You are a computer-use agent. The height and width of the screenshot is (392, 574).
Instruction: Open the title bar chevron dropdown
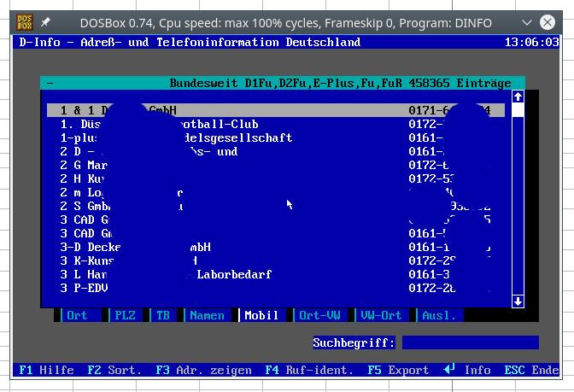(x=527, y=23)
